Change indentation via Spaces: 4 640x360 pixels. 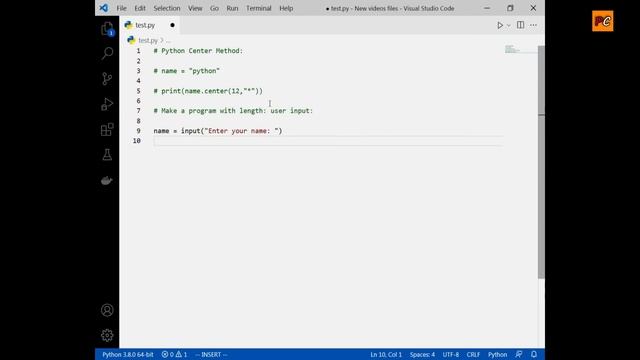point(422,354)
